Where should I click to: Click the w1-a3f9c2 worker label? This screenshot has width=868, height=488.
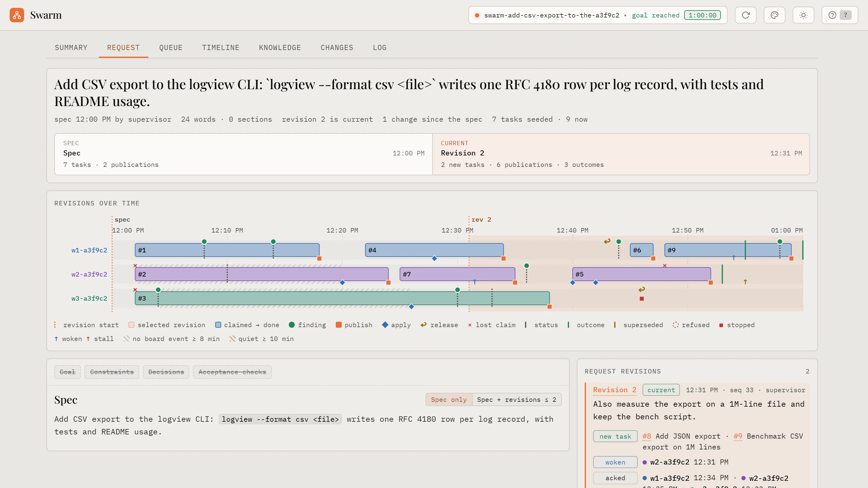pos(89,250)
